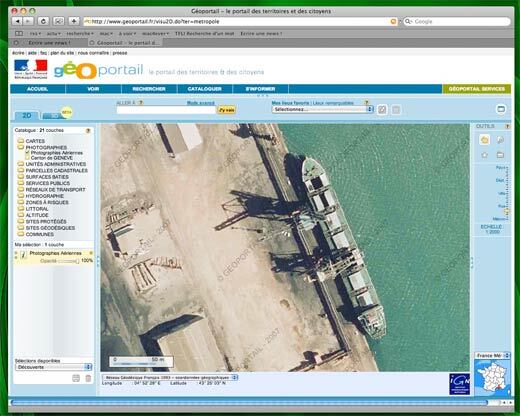
Task: Open the France Mét territory dropdown
Action: coord(492,356)
